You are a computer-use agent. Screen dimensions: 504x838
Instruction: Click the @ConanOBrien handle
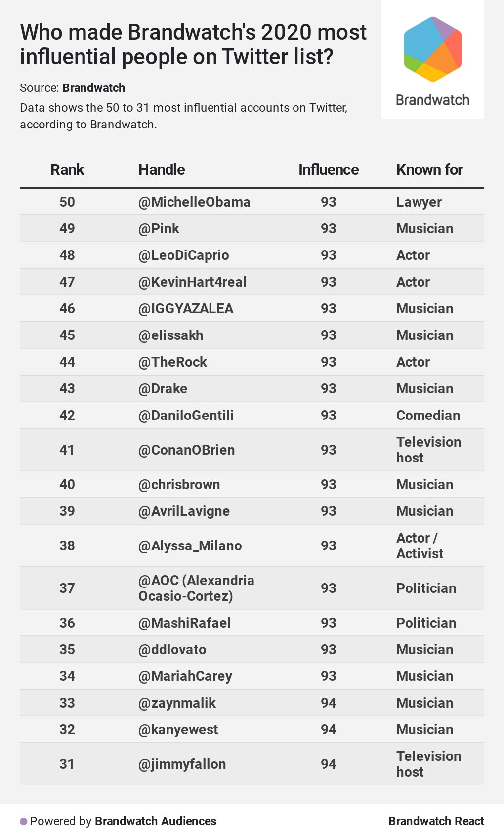(186, 450)
